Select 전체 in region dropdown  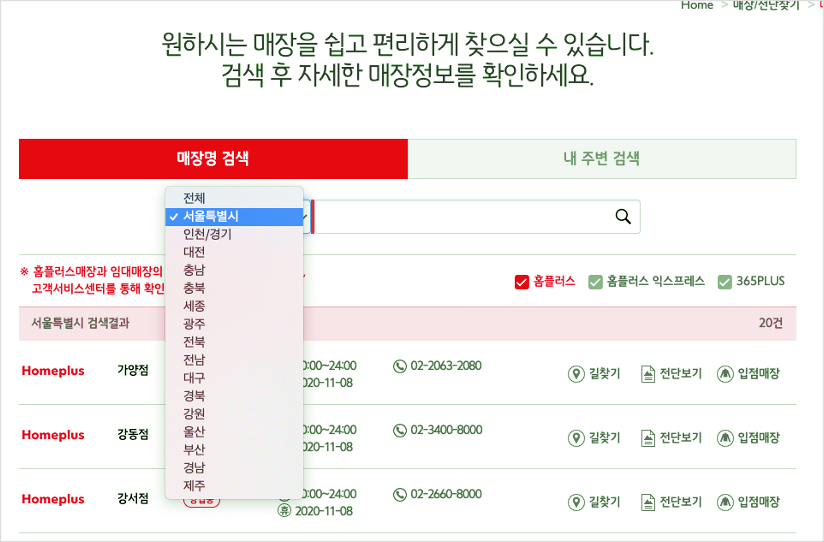[234, 198]
